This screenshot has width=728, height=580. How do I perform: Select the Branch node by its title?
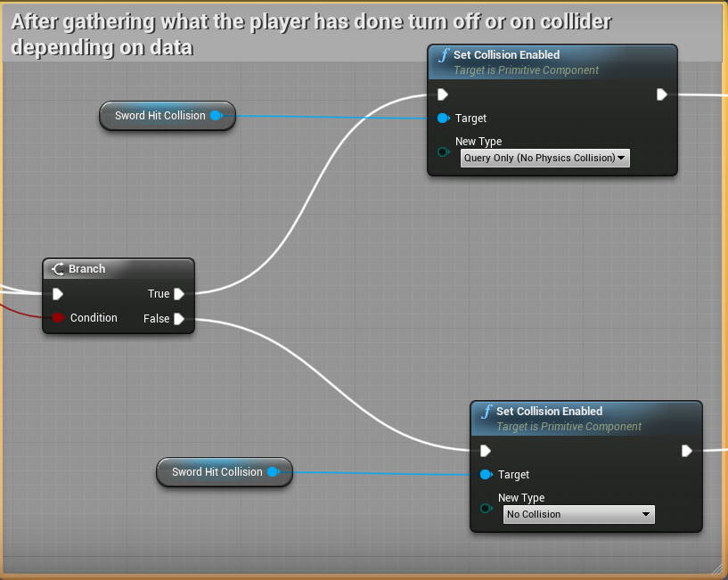coord(87,269)
